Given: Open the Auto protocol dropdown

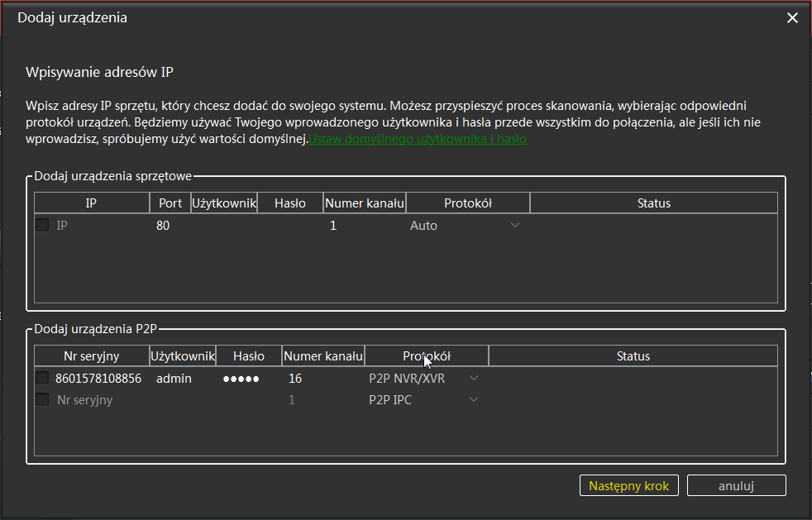Looking at the screenshot, I should click(x=515, y=225).
